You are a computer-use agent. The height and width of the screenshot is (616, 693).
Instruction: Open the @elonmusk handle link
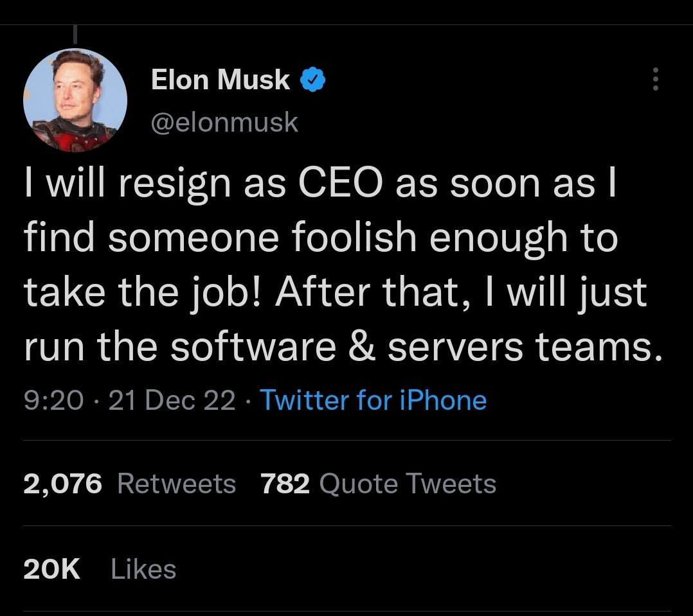224,121
